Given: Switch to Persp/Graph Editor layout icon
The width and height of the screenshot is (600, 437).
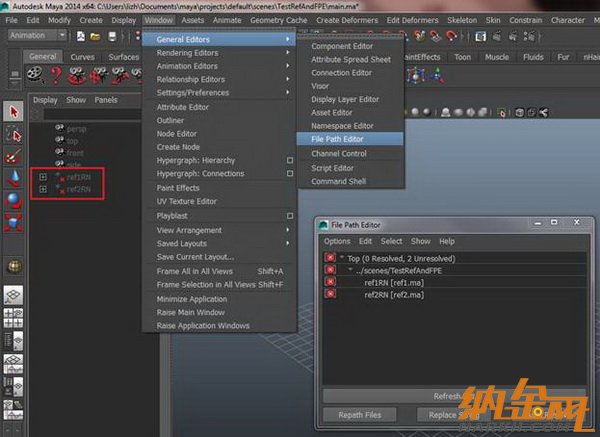Looking at the screenshot, I should (x=13, y=363).
